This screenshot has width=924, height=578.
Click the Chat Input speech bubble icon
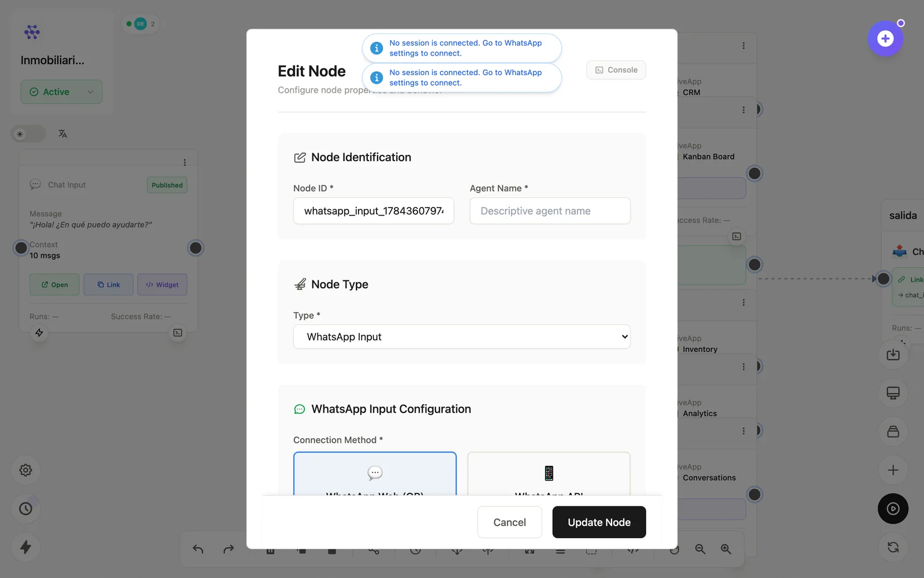(35, 184)
